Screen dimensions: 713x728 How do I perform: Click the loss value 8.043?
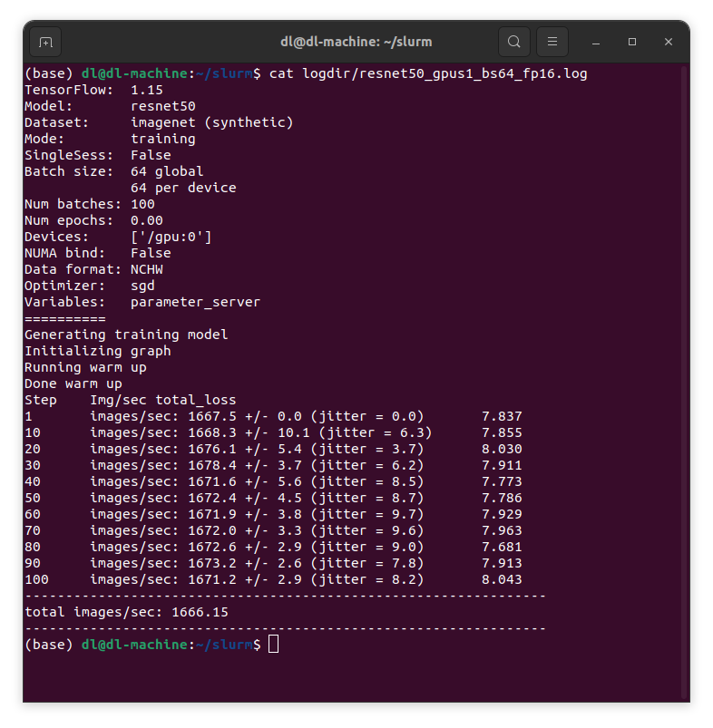click(x=503, y=579)
